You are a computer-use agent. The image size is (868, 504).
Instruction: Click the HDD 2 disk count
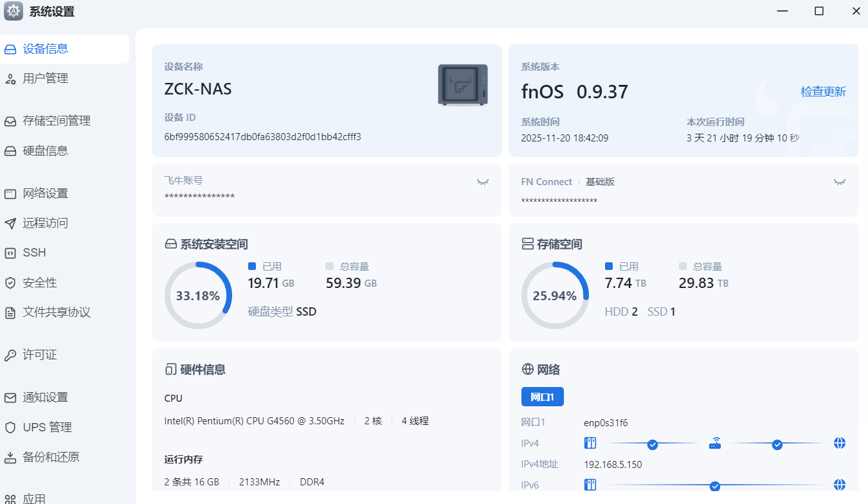(x=621, y=312)
